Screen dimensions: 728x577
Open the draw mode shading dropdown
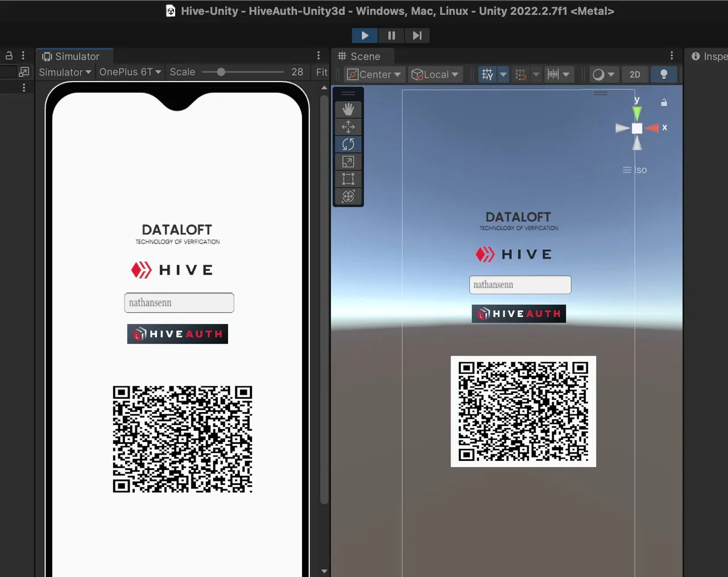603,75
